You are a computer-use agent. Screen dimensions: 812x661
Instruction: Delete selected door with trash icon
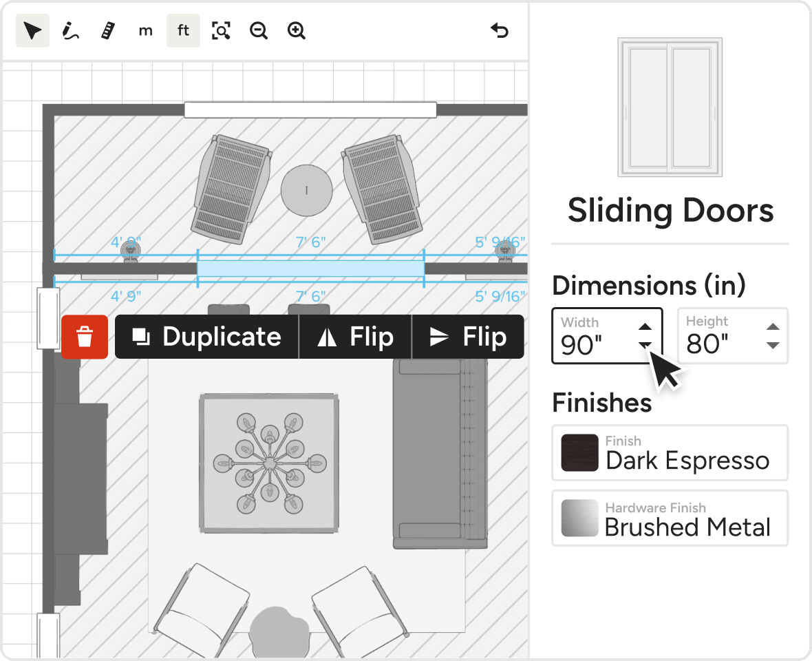tap(85, 337)
